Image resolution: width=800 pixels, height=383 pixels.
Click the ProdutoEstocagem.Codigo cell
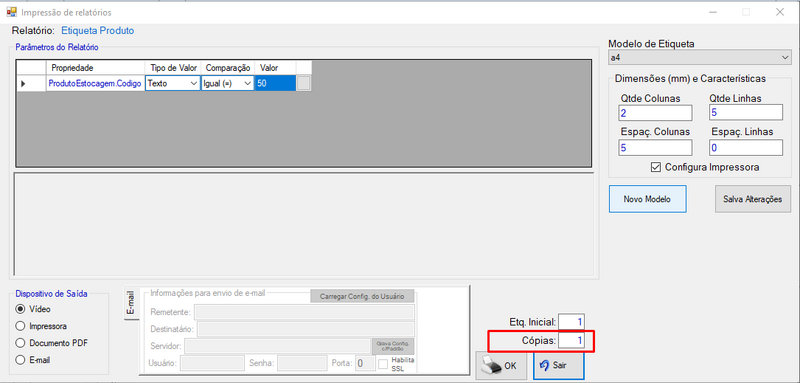click(95, 84)
